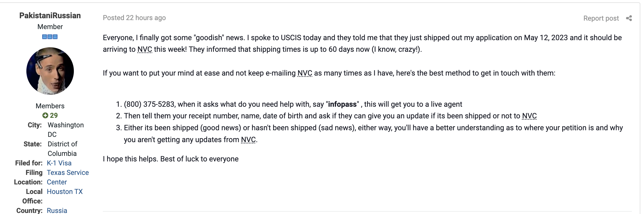644x214 pixels.
Task: Click the blue member rank pips
Action: (x=50, y=37)
